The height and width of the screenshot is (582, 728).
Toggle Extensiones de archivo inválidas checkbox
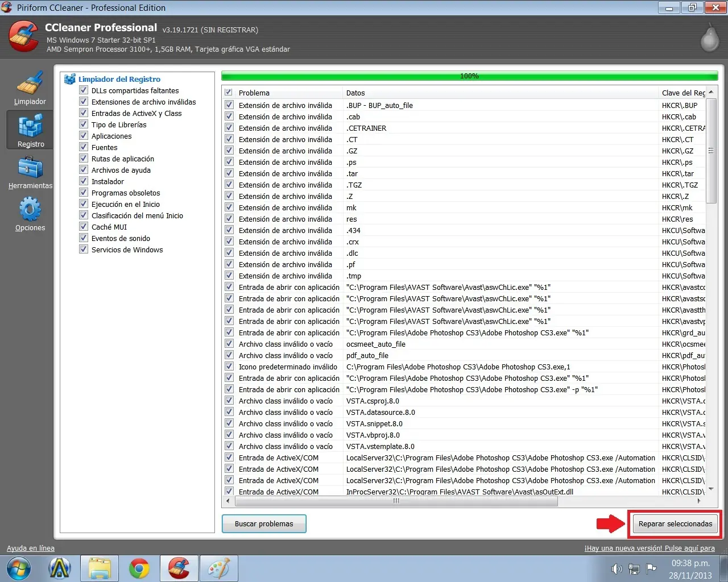(84, 102)
